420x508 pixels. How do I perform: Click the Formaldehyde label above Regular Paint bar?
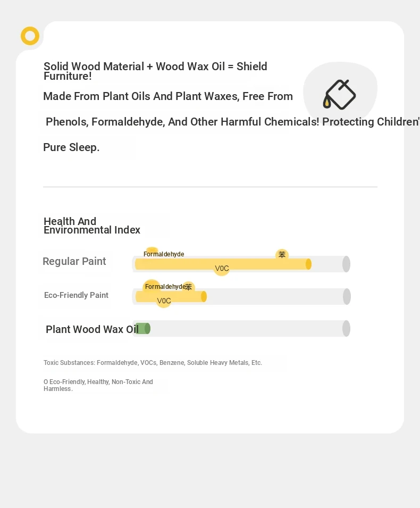click(164, 254)
